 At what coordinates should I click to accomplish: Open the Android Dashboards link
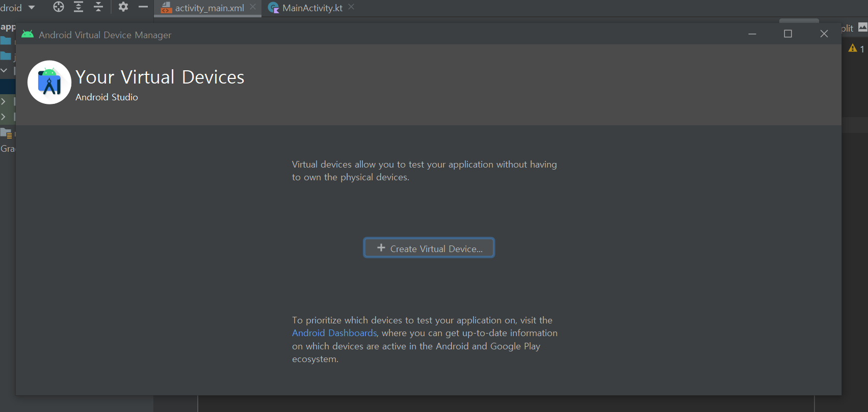(x=334, y=333)
